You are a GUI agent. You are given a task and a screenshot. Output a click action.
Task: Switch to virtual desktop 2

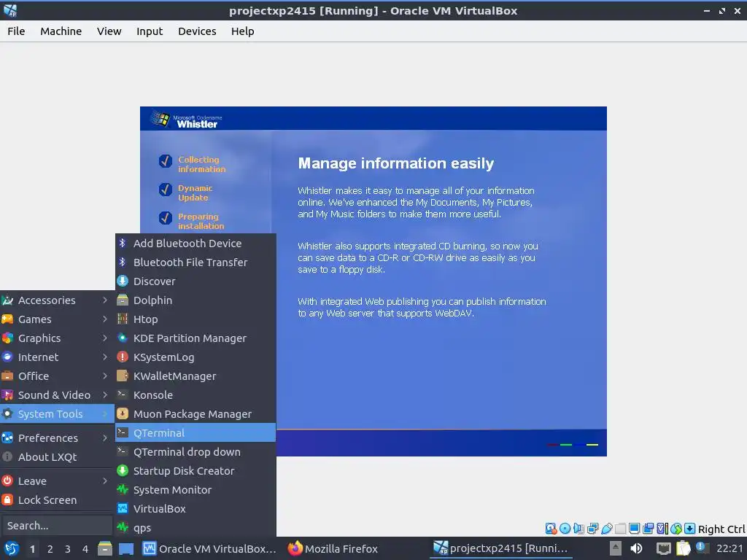coord(50,549)
